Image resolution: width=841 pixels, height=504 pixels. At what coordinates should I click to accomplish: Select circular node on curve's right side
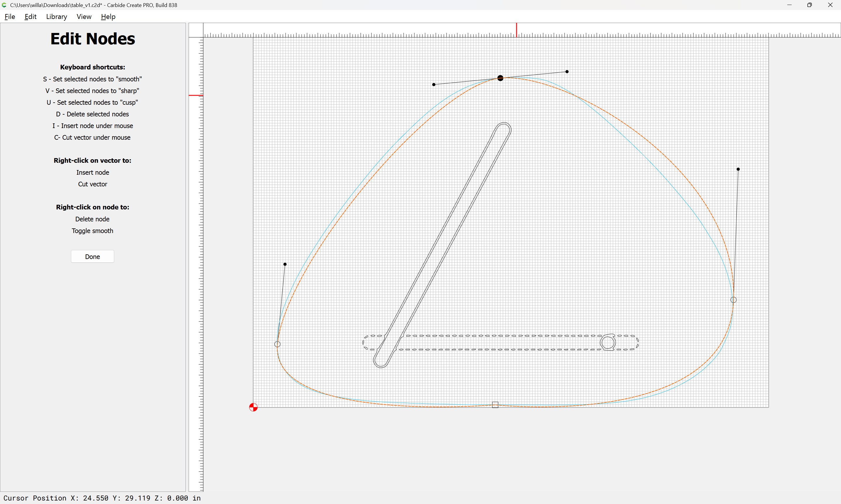[x=734, y=300]
